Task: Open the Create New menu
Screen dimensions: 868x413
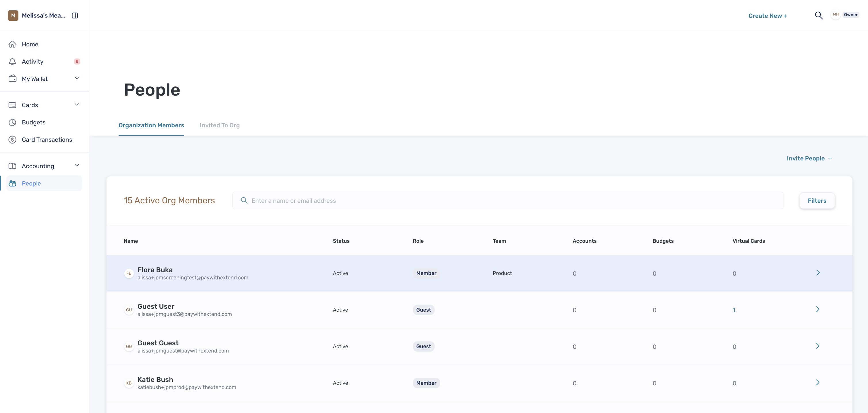Action: pyautogui.click(x=768, y=16)
